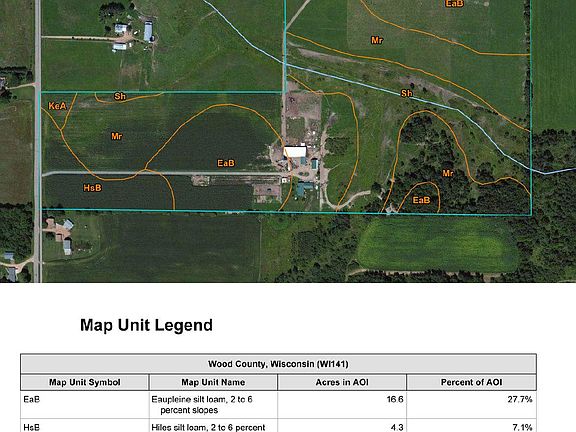Click the 7.1% percent value
The width and height of the screenshot is (576, 432).
522,427
